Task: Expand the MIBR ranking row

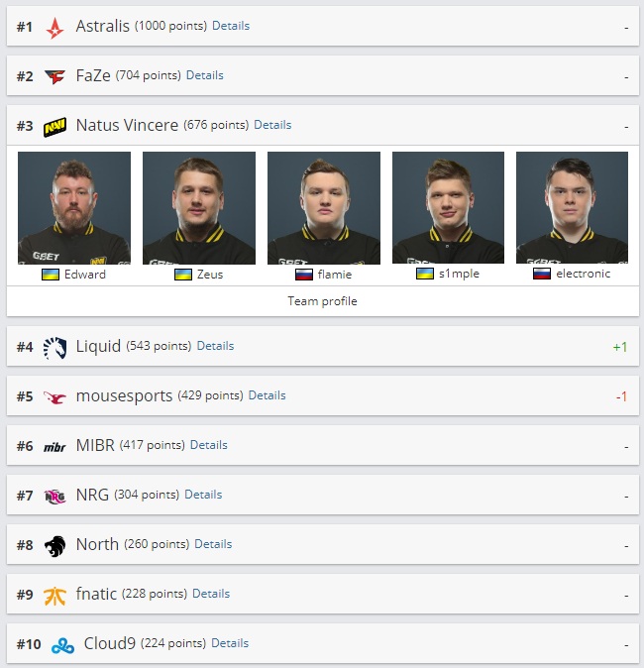Action: 323,445
